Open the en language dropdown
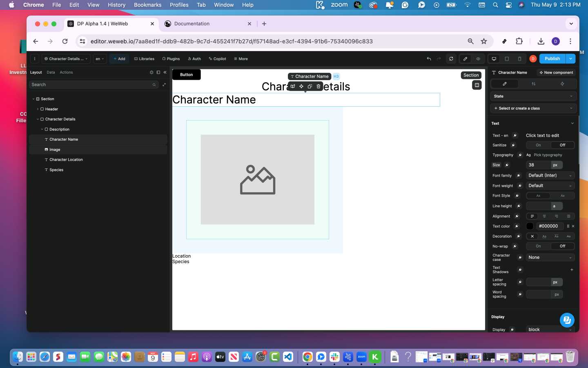This screenshot has width=588, height=368. (x=100, y=59)
